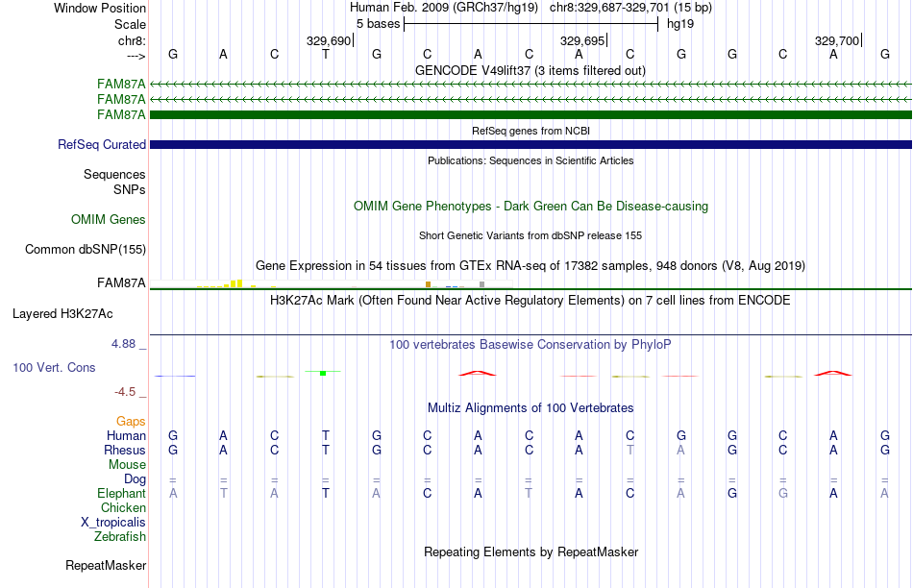Open Short Genetic Variants from dbSNP title

pyautogui.click(x=531, y=235)
